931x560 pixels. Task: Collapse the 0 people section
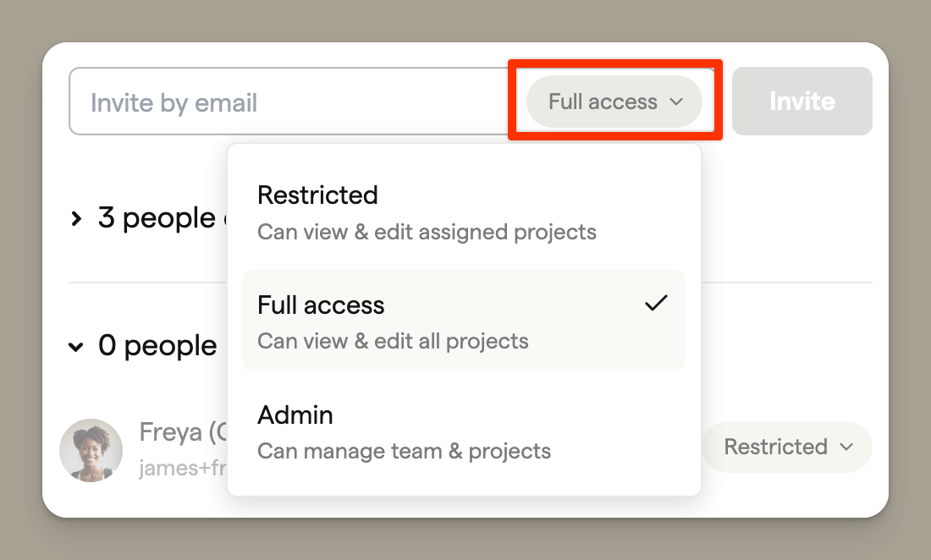click(x=76, y=347)
